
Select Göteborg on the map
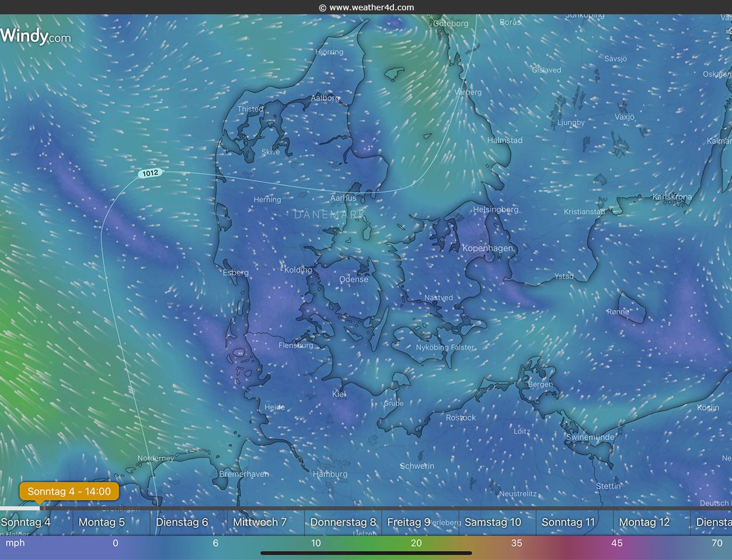tap(451, 23)
